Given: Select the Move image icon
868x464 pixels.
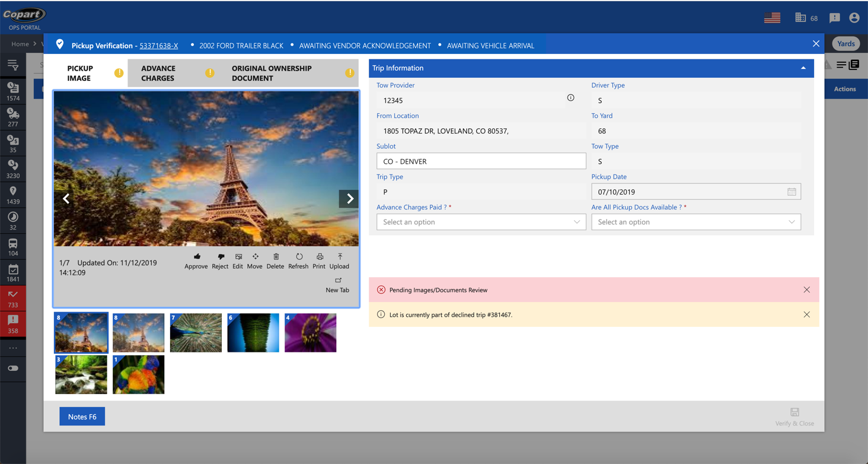Looking at the screenshot, I should coord(255,261).
